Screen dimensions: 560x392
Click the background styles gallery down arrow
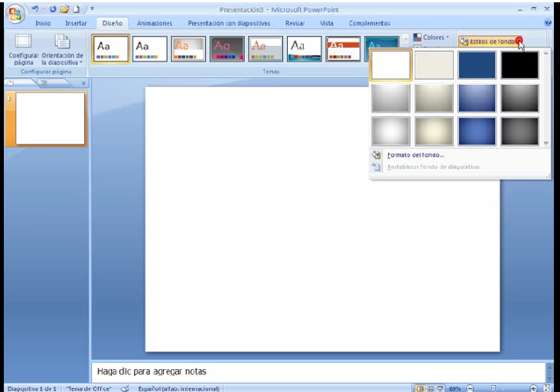coord(545,143)
